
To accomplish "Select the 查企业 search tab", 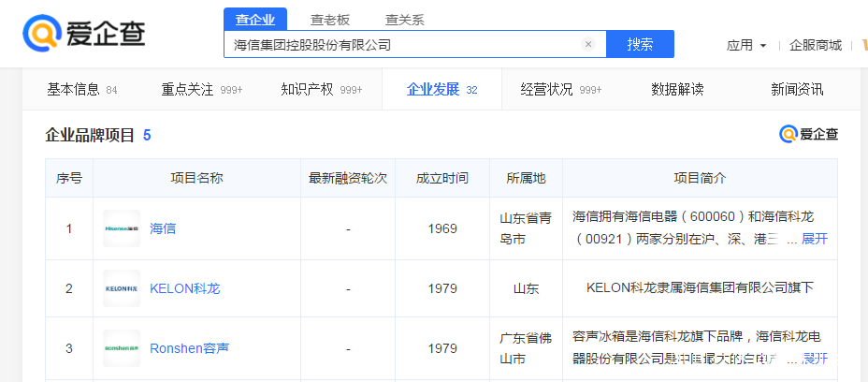I will (x=255, y=19).
